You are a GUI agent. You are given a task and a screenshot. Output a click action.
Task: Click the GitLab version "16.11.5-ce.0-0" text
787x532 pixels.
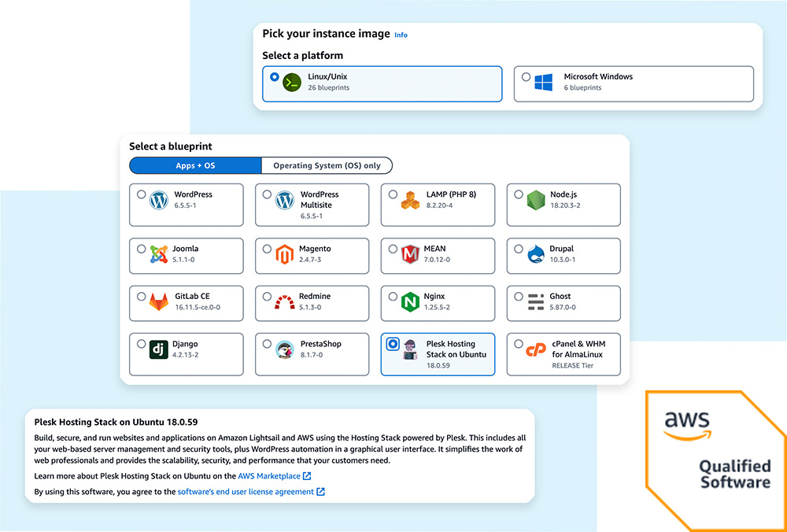pos(198,307)
